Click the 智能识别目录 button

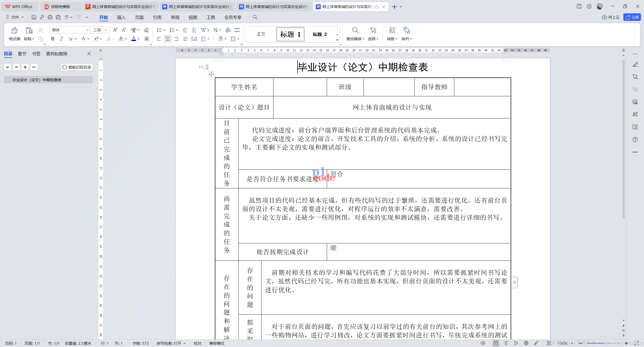(x=77, y=67)
